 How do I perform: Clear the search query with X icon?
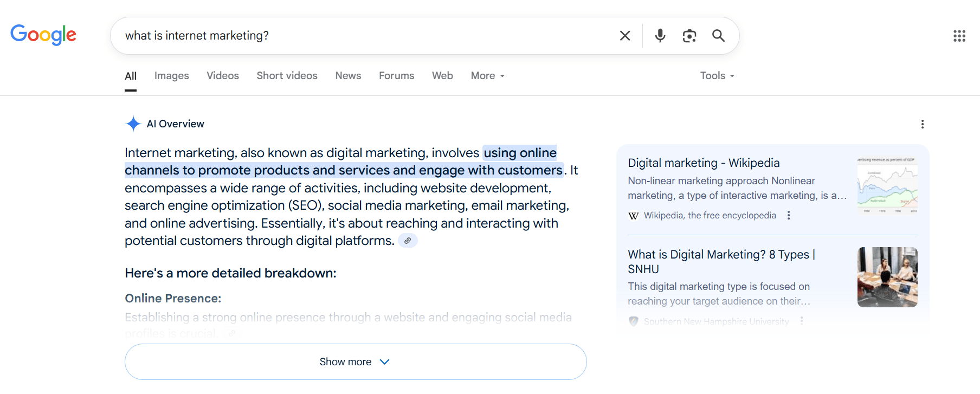coord(625,36)
